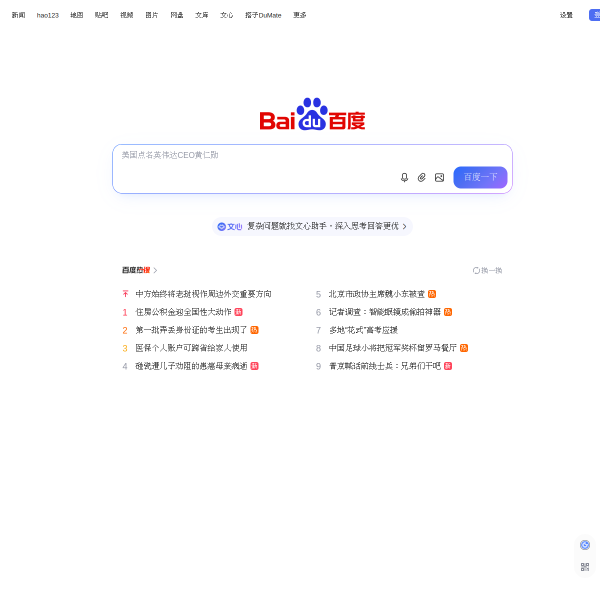Open hao123 in the top navigation

click(x=48, y=15)
